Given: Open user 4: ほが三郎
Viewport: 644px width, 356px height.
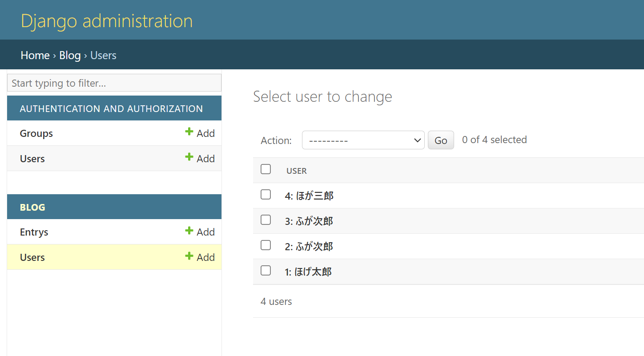Looking at the screenshot, I should pos(309,196).
